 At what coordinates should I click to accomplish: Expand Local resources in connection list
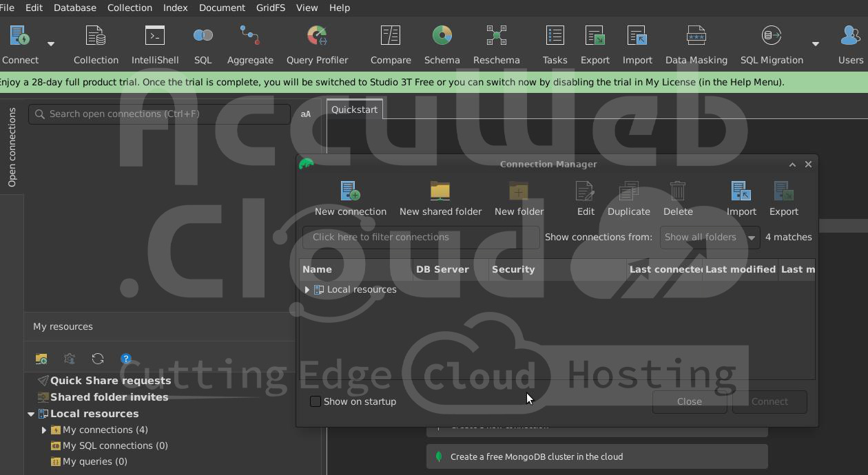pos(307,290)
